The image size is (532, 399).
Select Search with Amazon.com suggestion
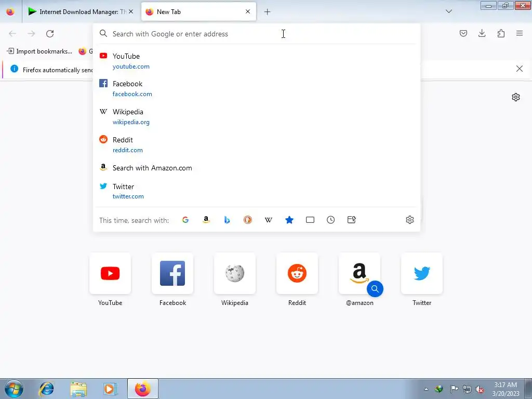[x=256, y=168]
